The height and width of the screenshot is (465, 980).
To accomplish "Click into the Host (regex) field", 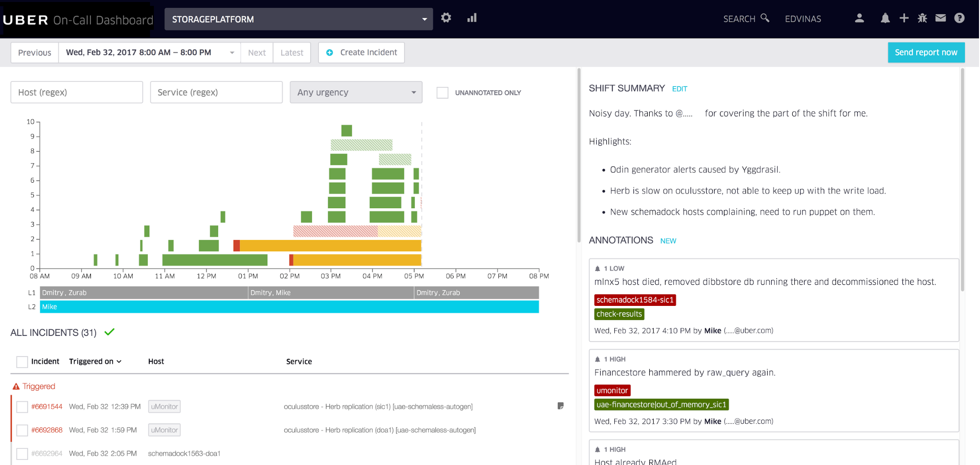I will click(77, 92).
